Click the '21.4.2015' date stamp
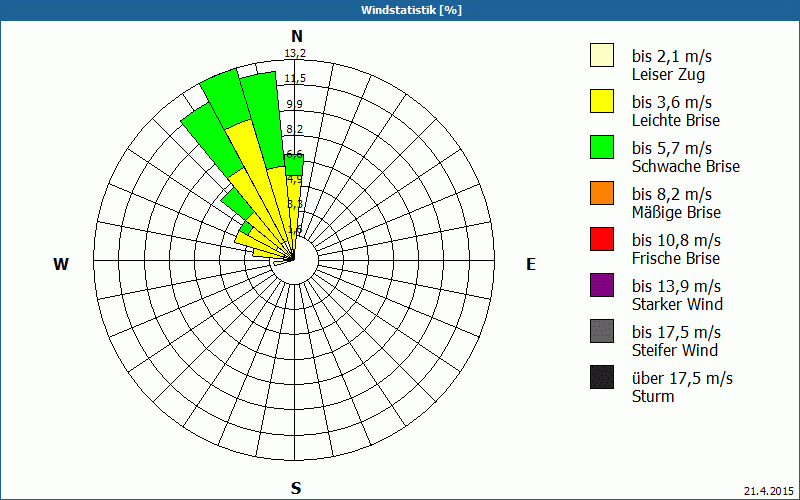Screen dimensions: 800x500 click(x=769, y=491)
